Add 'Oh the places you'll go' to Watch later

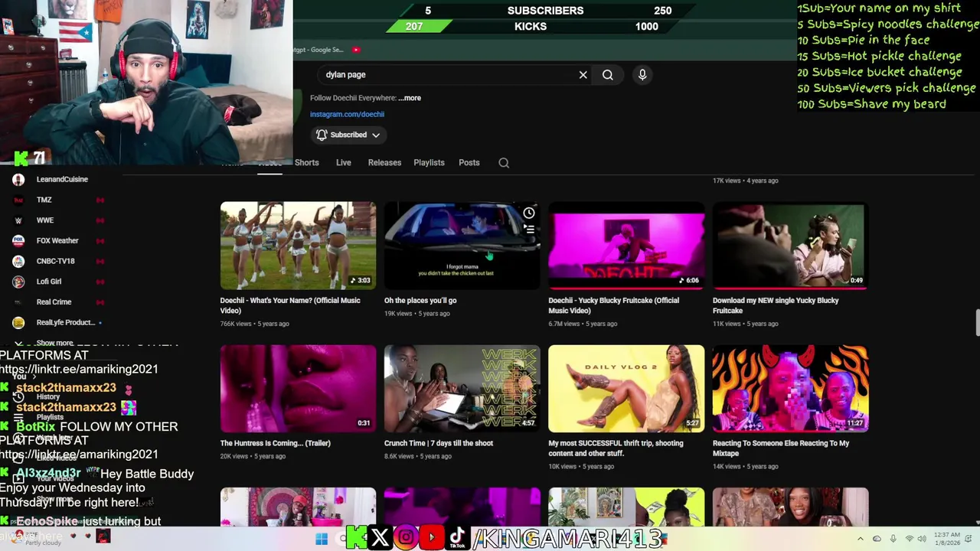tap(529, 213)
